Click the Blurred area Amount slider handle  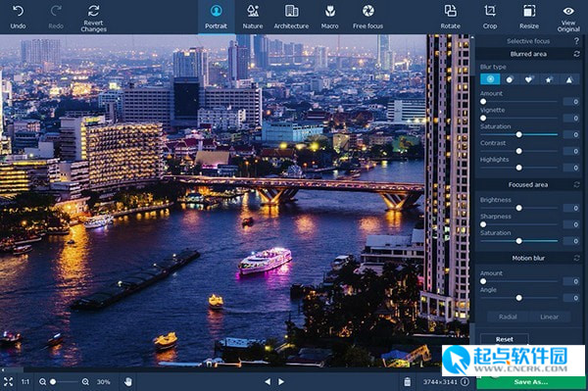(483, 102)
